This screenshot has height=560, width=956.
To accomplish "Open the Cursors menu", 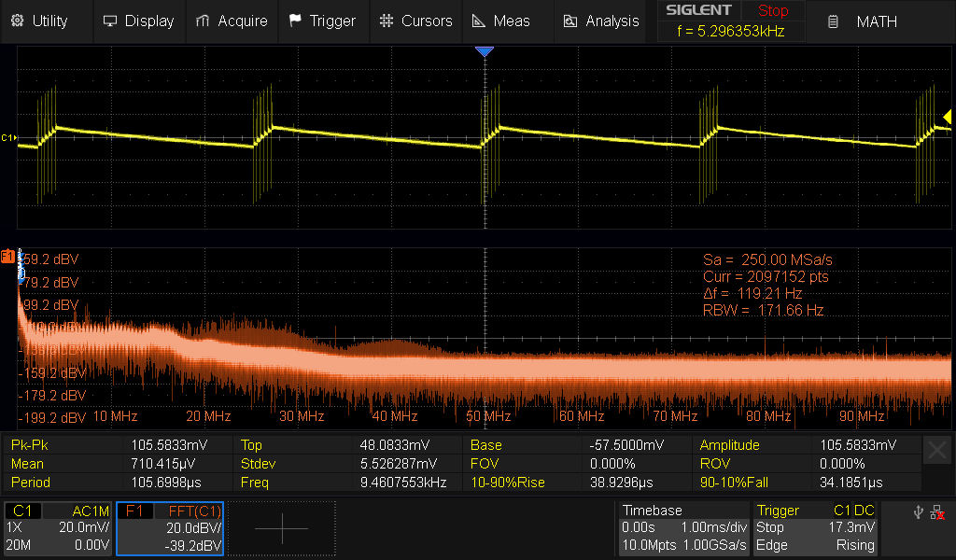I will tap(415, 21).
